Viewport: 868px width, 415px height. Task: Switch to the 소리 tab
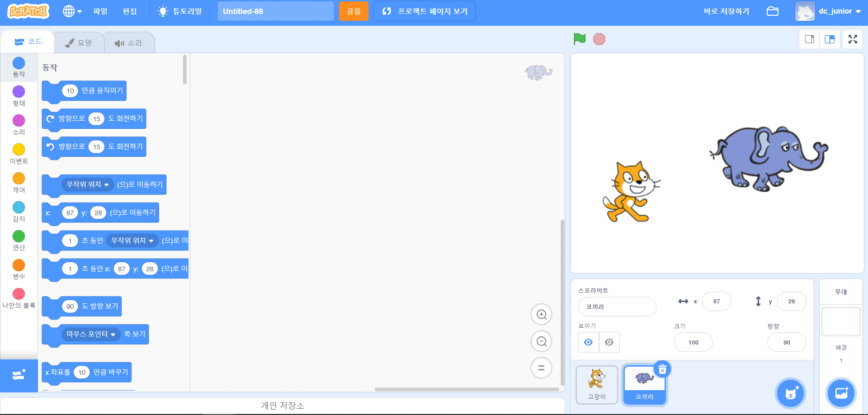pyautogui.click(x=128, y=43)
